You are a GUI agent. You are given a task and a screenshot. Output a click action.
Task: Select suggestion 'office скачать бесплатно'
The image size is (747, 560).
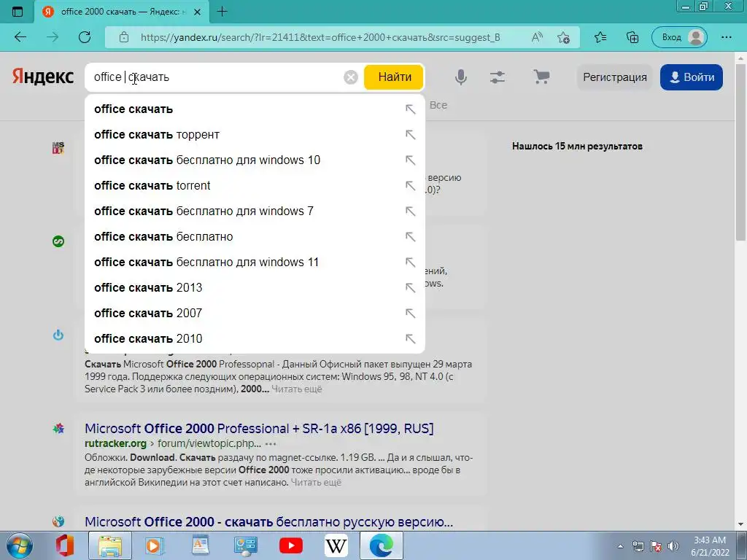coord(255,237)
